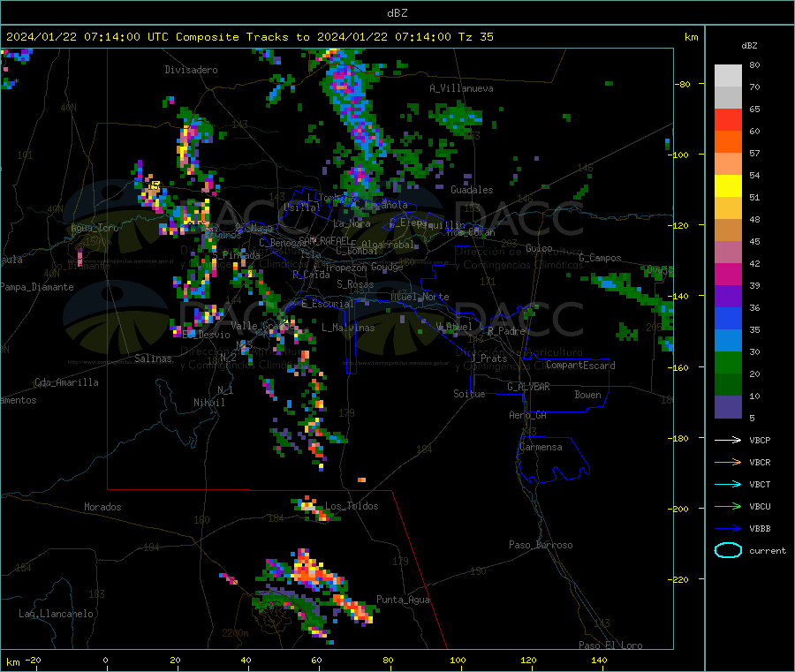Viewport: 795px width, 672px height.
Task: Click the CompantEscard location label
Action: [580, 365]
